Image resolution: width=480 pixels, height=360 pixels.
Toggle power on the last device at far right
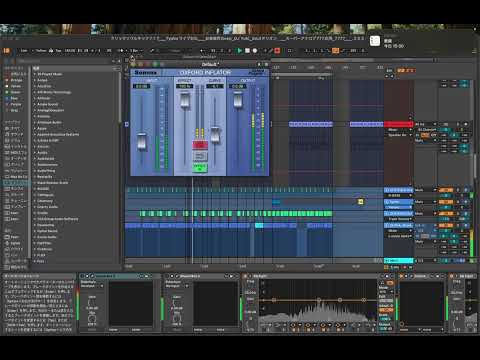tap(452, 276)
